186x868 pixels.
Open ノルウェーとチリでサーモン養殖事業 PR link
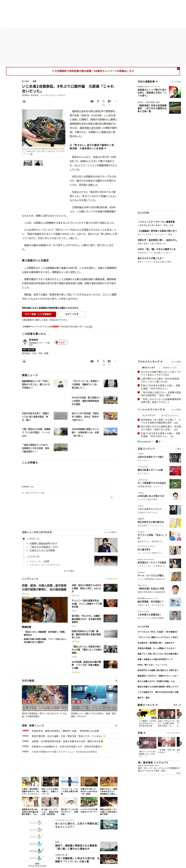tap(156, 222)
